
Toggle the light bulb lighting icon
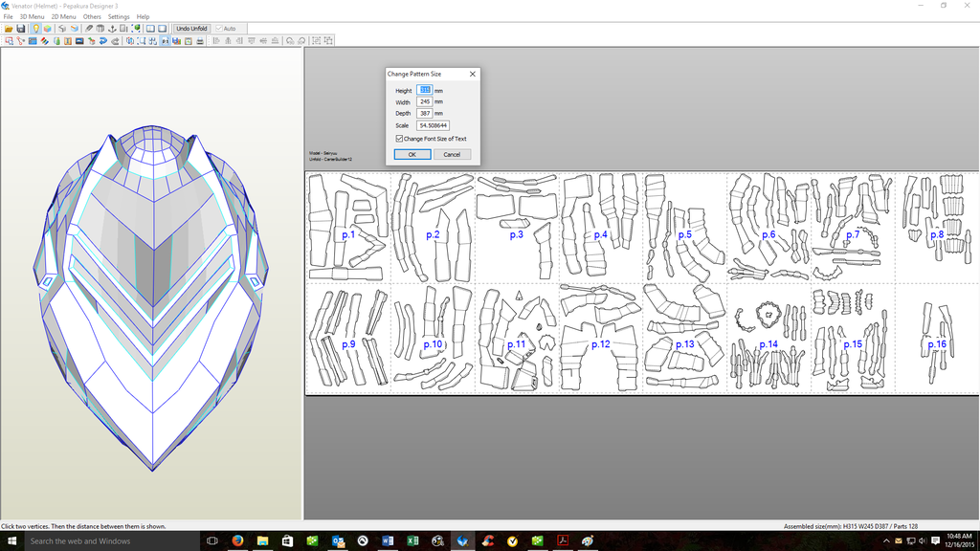(35, 29)
